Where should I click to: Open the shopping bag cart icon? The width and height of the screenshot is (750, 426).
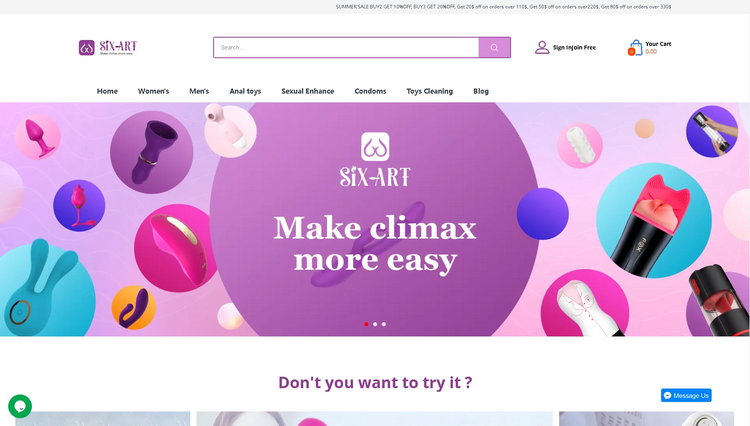click(x=635, y=47)
